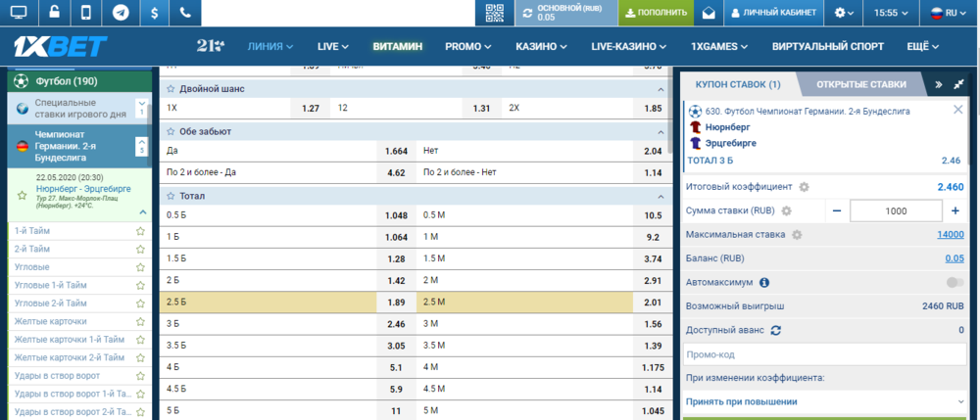Viewport: 980px width, 420px height.
Task: Open the 21 games icon link
Action: click(x=211, y=46)
